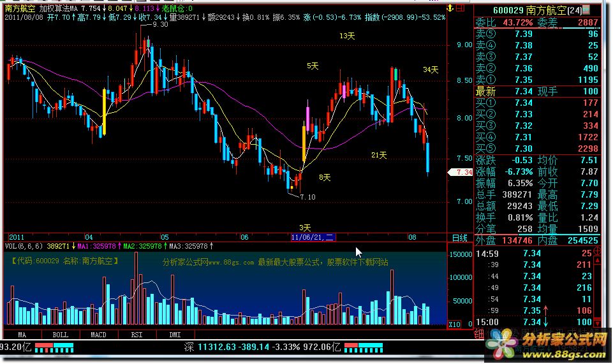This screenshot has width=613, height=364.
Task: Click the 34天 cycle label
Action: point(431,69)
